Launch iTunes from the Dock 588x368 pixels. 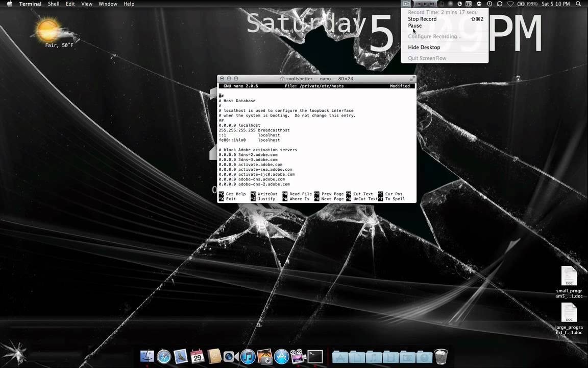coord(248,356)
